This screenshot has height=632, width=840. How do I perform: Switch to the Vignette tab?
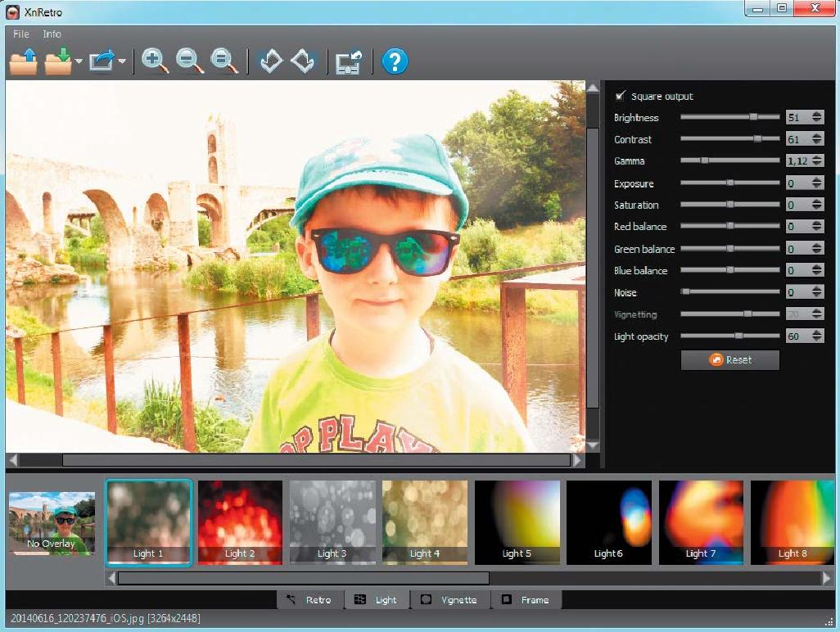coord(449,600)
